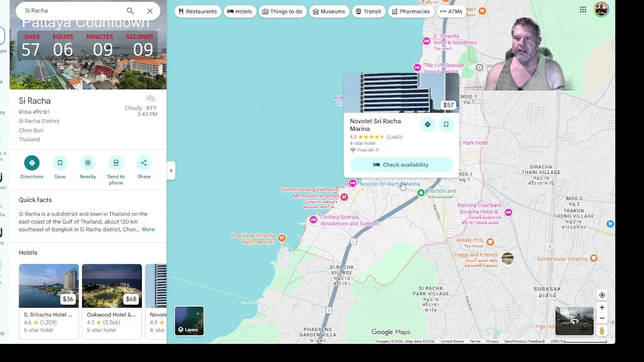Select the Centara Sonrisa Residences pin

pyautogui.click(x=313, y=220)
